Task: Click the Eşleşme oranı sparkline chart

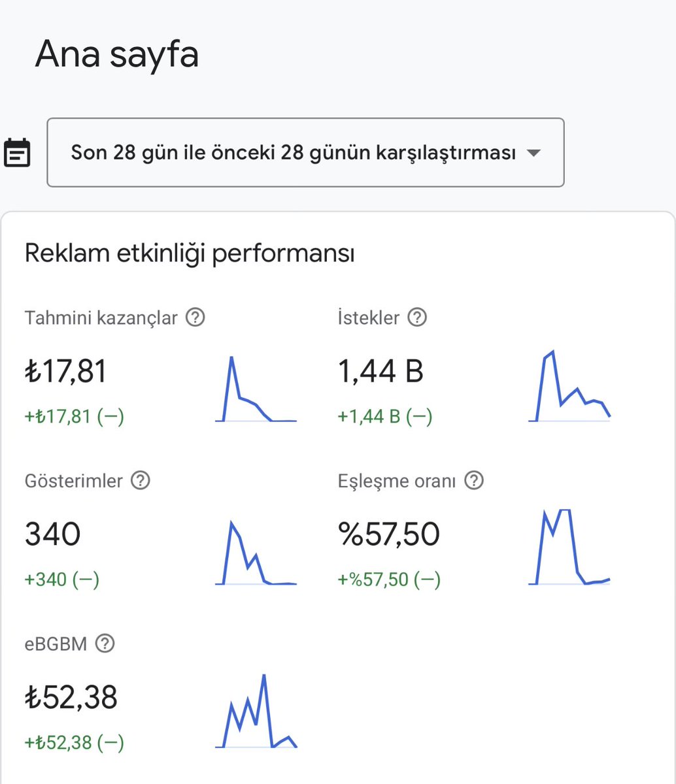Action: tap(569, 547)
